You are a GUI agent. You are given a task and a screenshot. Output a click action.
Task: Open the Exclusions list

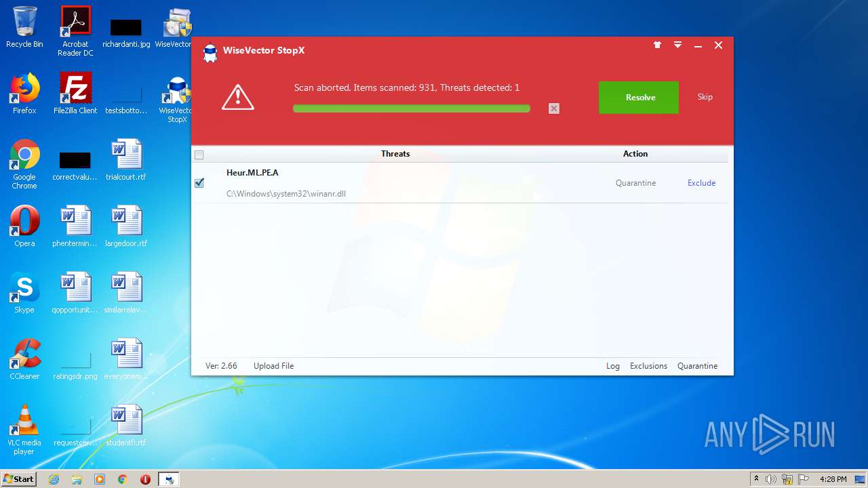[649, 366]
